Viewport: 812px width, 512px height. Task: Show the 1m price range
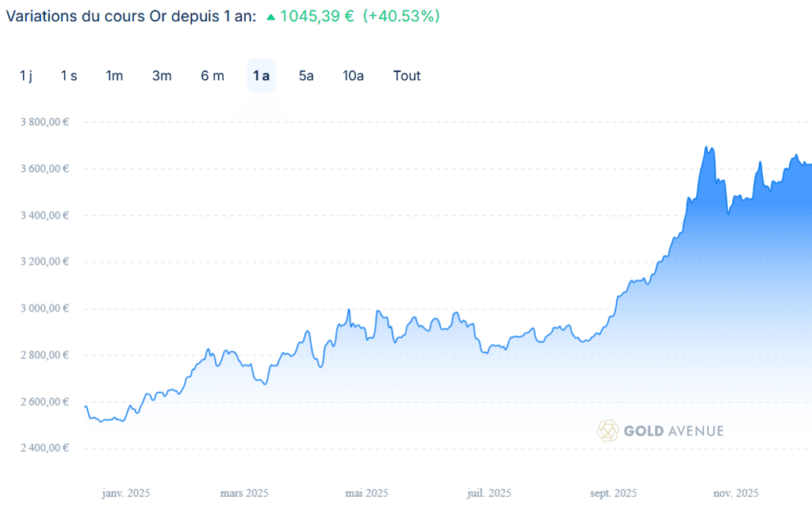[x=114, y=76]
